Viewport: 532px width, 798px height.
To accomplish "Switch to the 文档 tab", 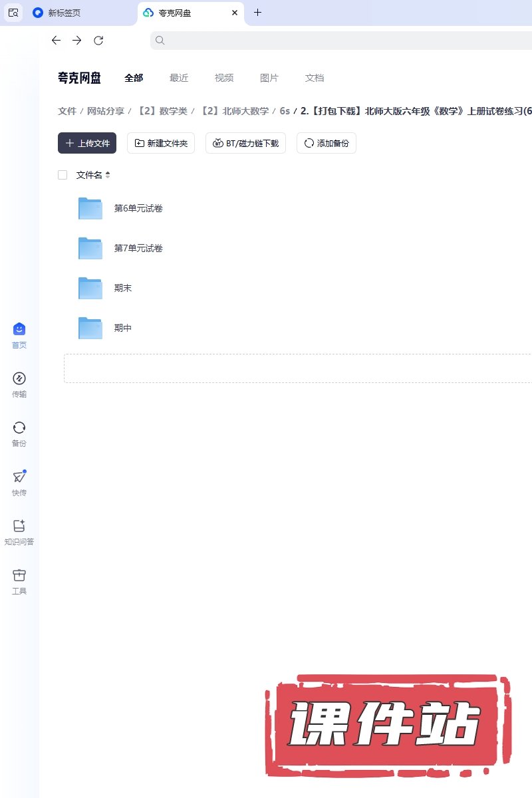I will pos(315,78).
